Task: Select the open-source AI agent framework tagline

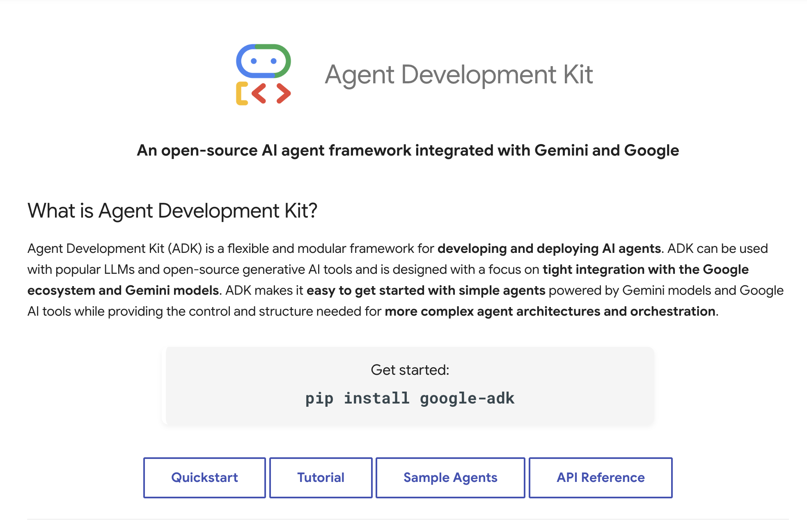Action: coord(408,150)
